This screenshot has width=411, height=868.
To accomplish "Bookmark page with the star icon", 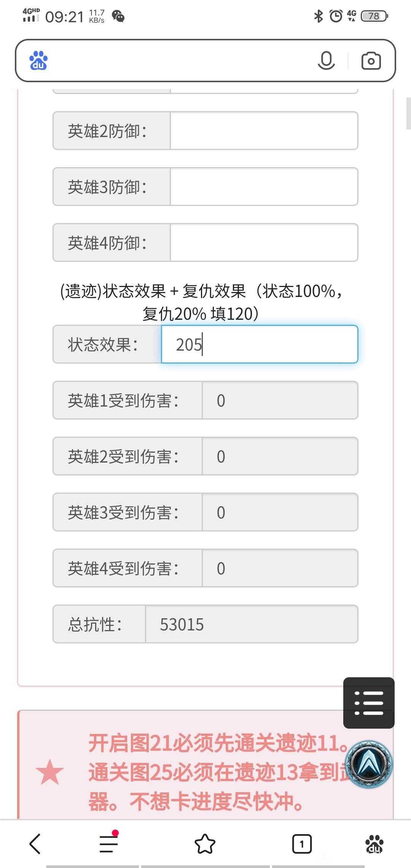I will pos(205,844).
